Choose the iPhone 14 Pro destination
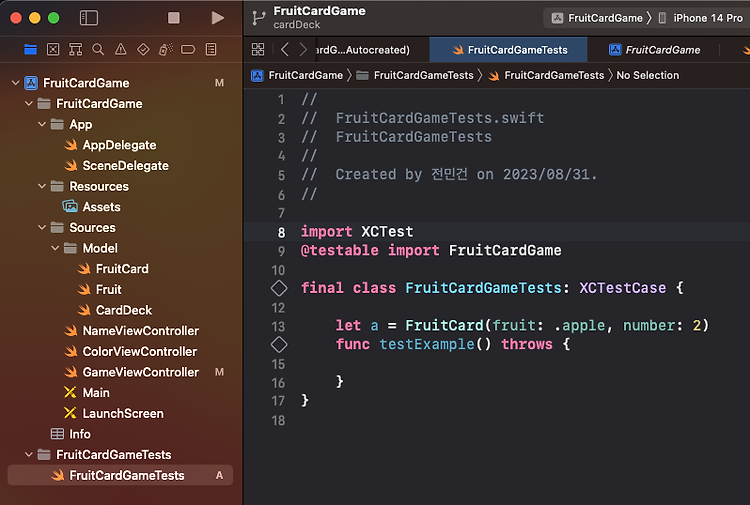This screenshot has height=505, width=750. coord(701,18)
